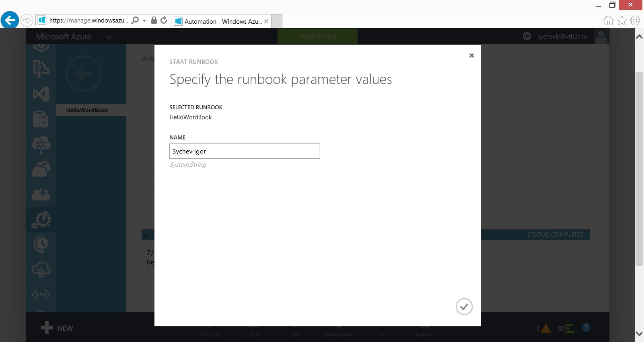Image resolution: width=644 pixels, height=342 pixels.
Task: Open the Visual Studio Online sidebar icon
Action: point(41,94)
